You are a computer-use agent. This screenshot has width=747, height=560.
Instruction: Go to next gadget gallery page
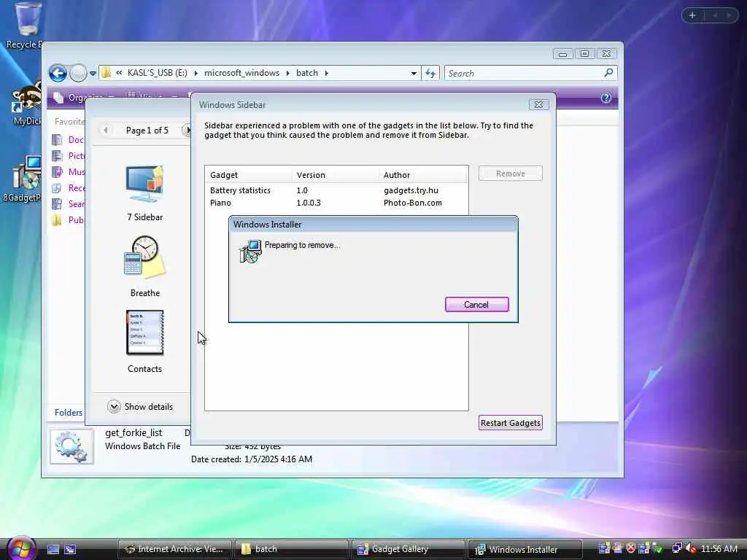coord(187,130)
